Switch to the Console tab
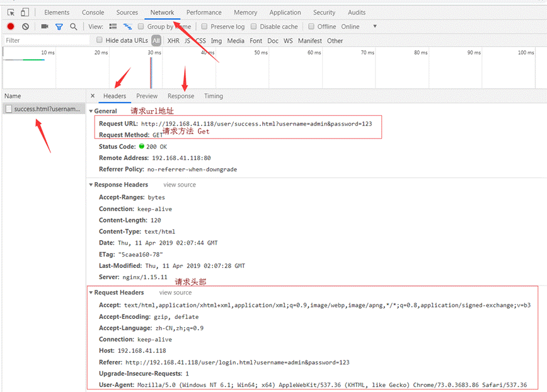 93,13
